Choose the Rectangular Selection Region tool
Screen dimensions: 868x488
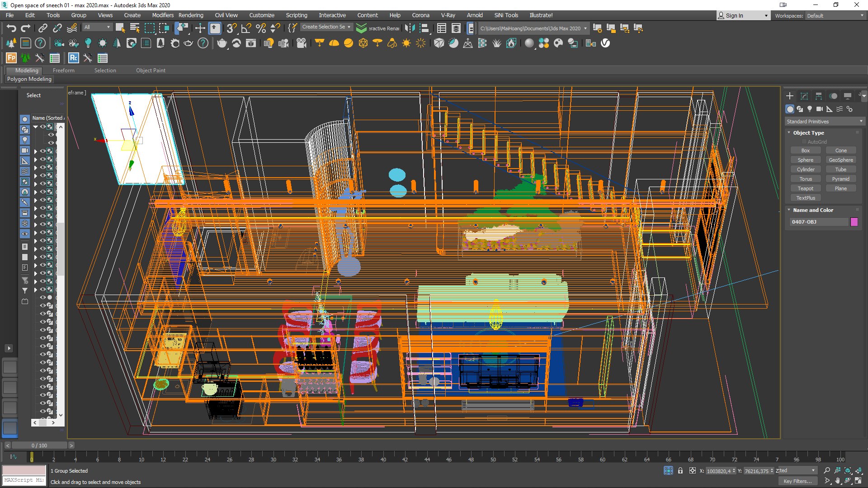tap(149, 28)
